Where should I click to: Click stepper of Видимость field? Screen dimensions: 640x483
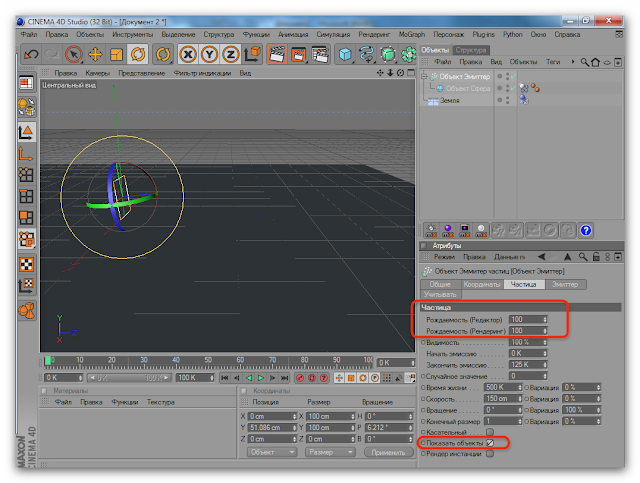click(545, 342)
